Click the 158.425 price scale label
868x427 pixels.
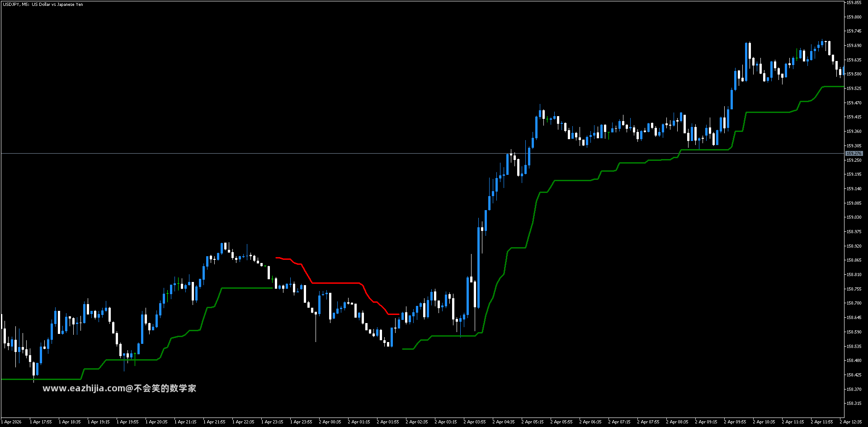click(854, 375)
